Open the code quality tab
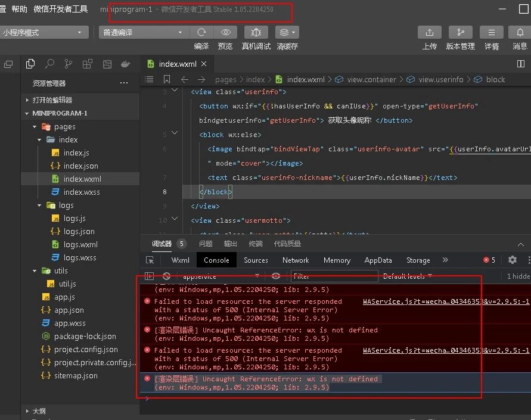Screen dimensions: 531x420 (x=287, y=244)
